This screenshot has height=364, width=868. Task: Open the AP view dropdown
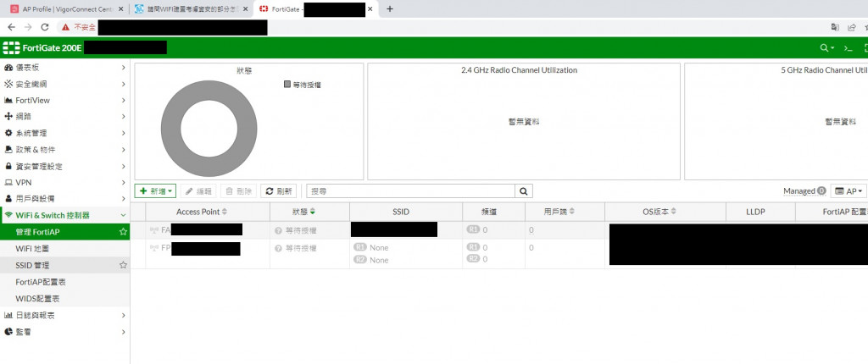(x=849, y=190)
